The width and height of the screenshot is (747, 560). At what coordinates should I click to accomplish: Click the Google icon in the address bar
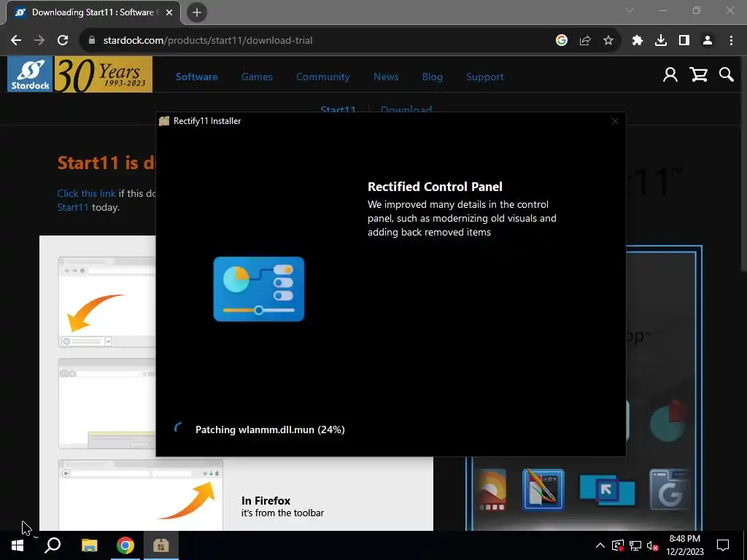(x=562, y=41)
